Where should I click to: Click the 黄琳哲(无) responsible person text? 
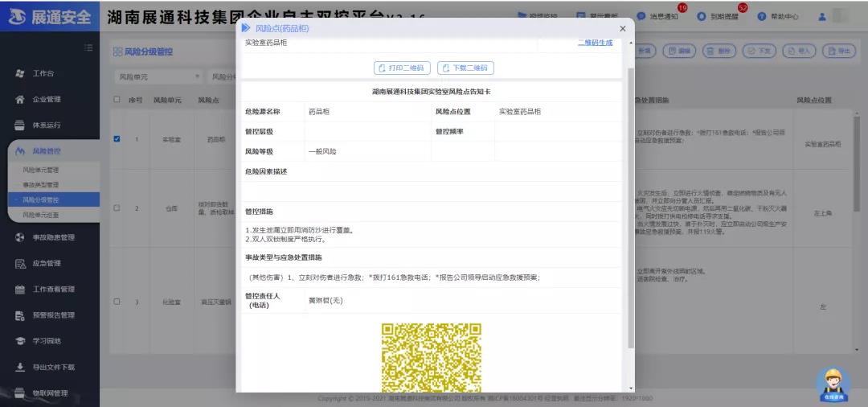tap(325, 301)
